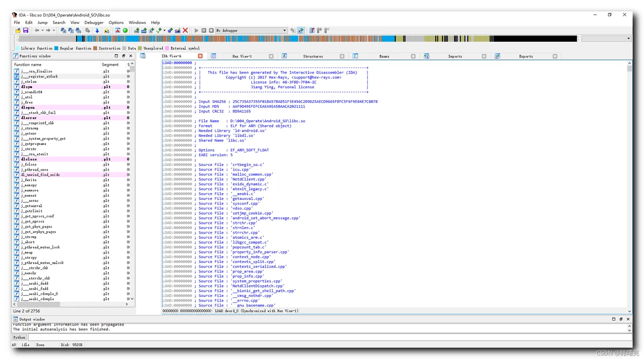Click the blue asterisk toolbar icon

[x=170, y=30]
